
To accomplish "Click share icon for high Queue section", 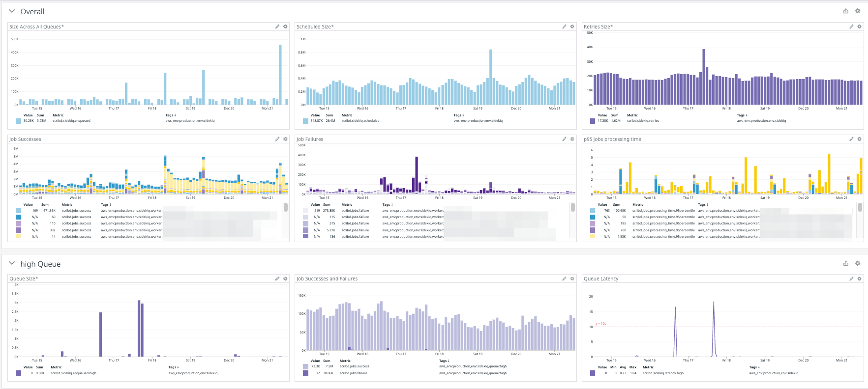I will tap(846, 263).
